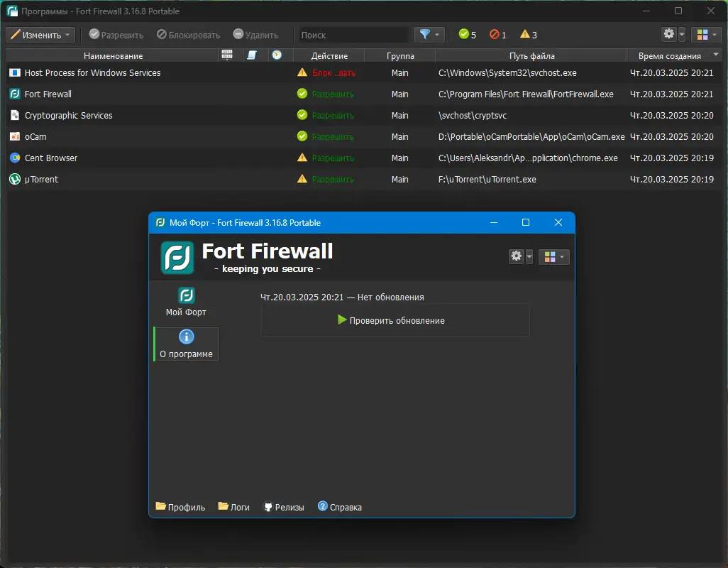Click the C:\Windows\System32\svchost.exe path cell

[x=507, y=73]
